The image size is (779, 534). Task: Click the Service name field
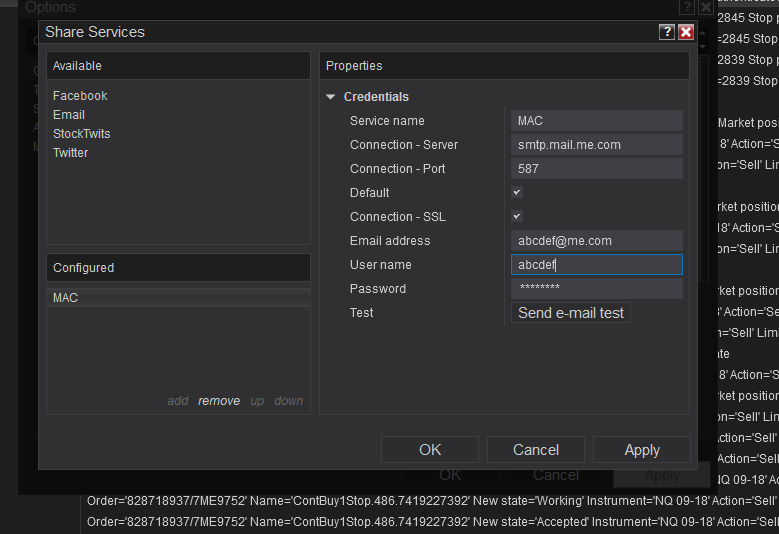pyautogui.click(x=596, y=120)
